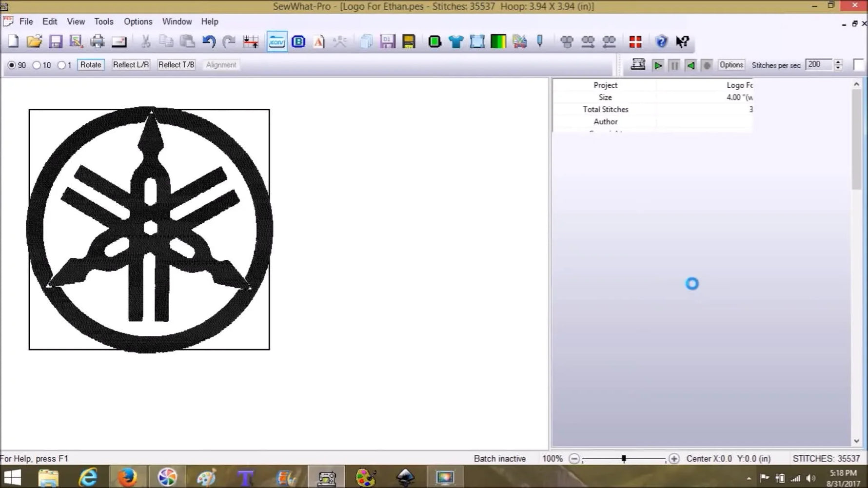
Task: Stop the stitch simulation
Action: click(x=707, y=65)
